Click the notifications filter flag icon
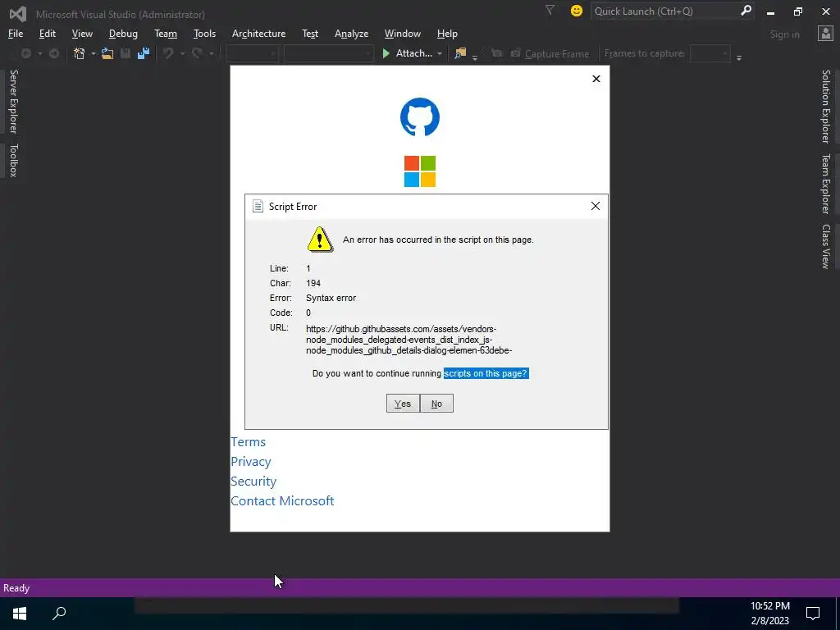This screenshot has height=630, width=840. point(550,10)
